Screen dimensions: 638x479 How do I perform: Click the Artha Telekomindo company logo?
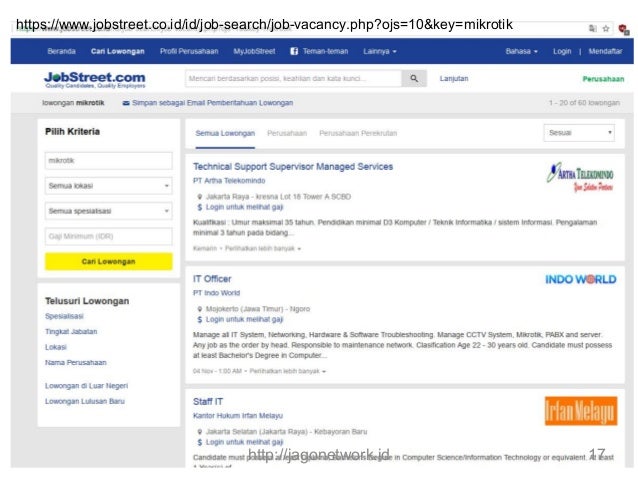pyautogui.click(x=581, y=177)
